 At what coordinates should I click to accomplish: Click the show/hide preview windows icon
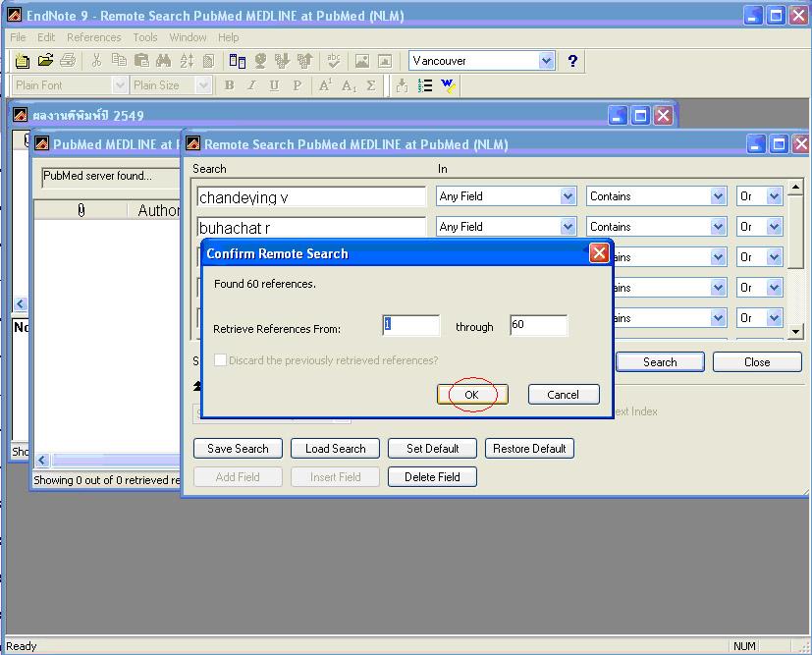click(x=238, y=61)
